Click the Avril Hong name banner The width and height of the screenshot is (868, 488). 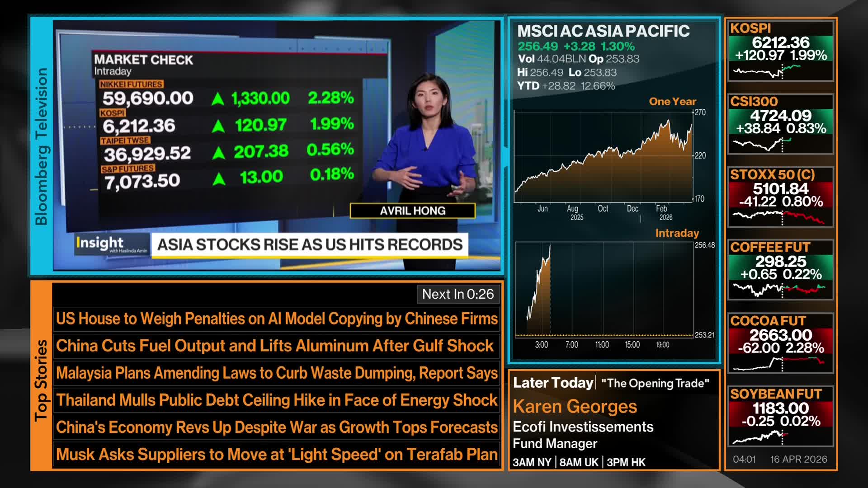pos(412,211)
